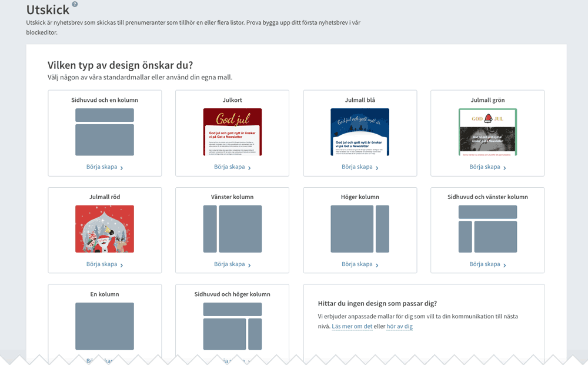
Task: Click the Julmall blå card title
Action: tap(360, 100)
